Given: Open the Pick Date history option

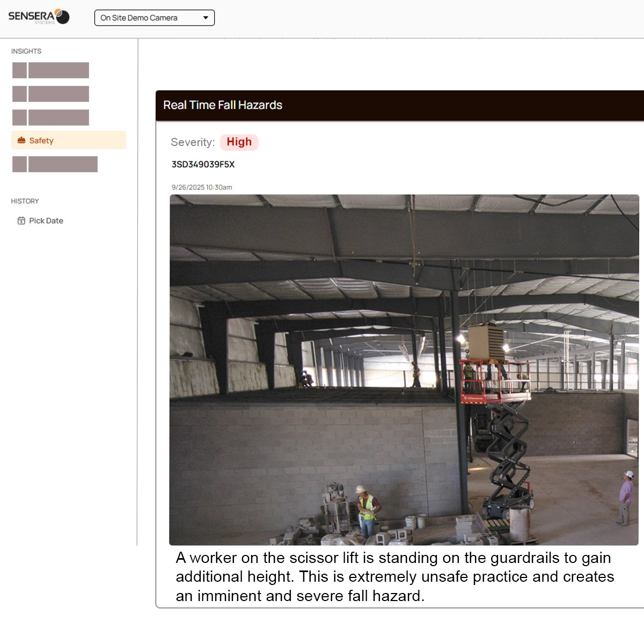Looking at the screenshot, I should 46,221.
